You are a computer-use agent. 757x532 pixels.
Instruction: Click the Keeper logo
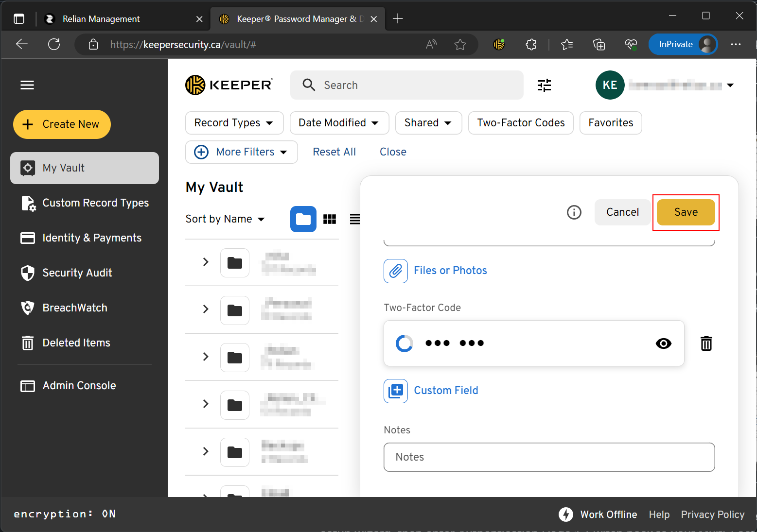pos(229,85)
